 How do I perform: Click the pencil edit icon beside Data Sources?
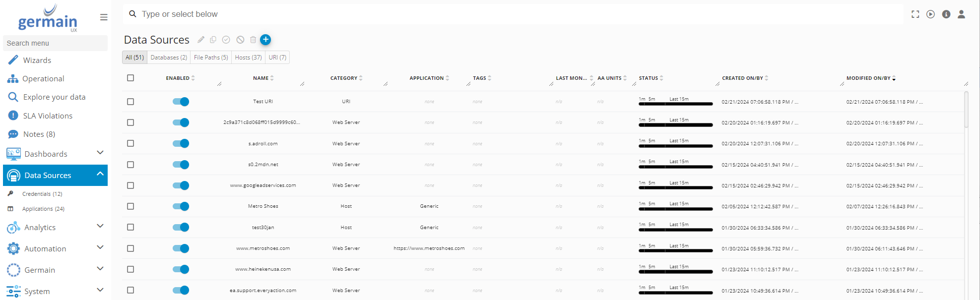tap(201, 40)
